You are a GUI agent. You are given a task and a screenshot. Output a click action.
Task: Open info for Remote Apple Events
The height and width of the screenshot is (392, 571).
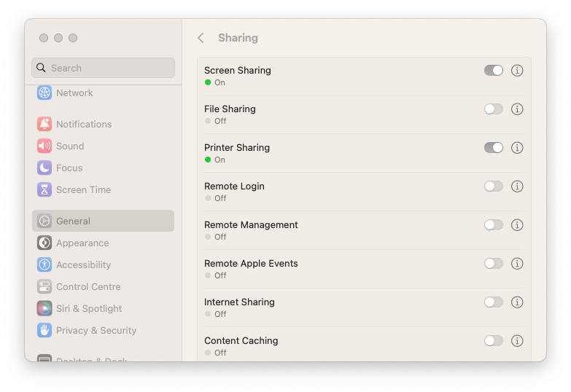click(x=517, y=263)
